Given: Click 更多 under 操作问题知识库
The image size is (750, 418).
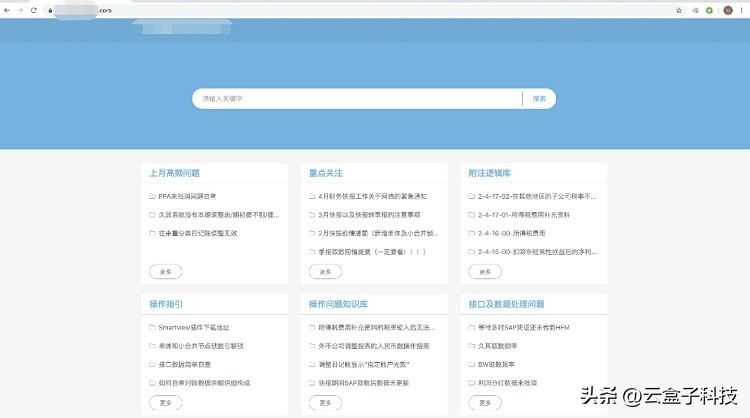Looking at the screenshot, I should coord(325,403).
